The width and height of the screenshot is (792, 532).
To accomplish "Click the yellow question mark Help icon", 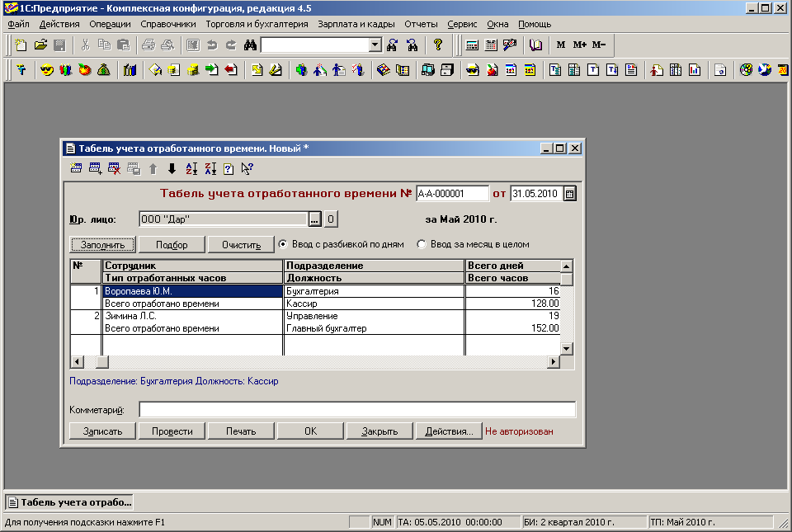I will coord(438,45).
